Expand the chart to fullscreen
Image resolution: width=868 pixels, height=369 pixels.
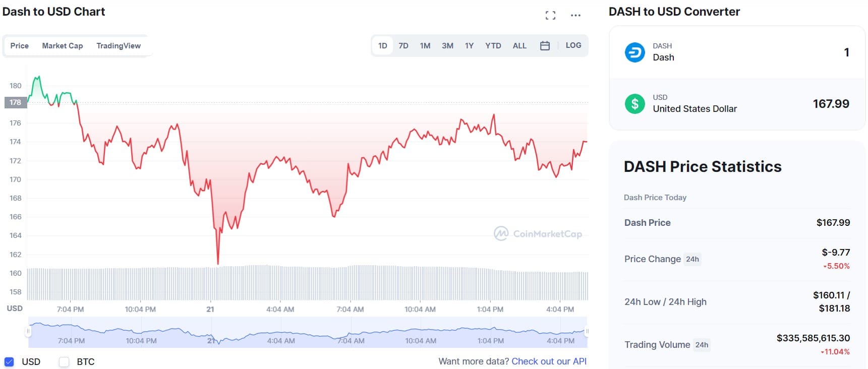coord(550,16)
